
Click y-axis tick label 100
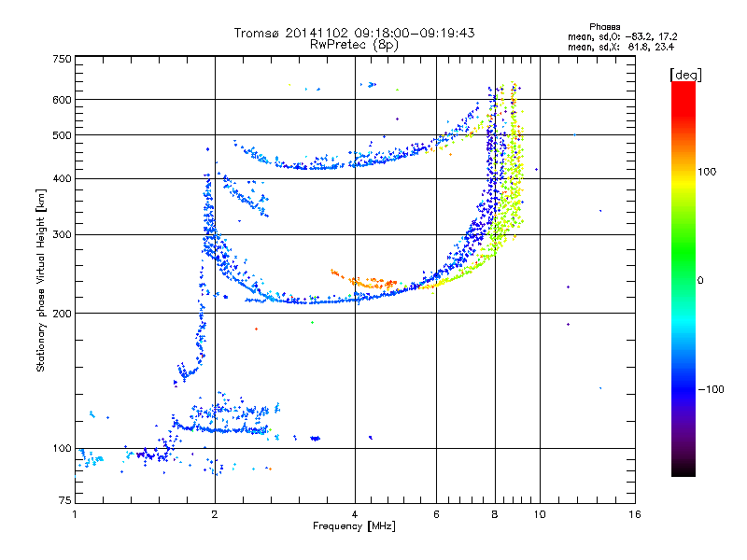(x=62, y=449)
